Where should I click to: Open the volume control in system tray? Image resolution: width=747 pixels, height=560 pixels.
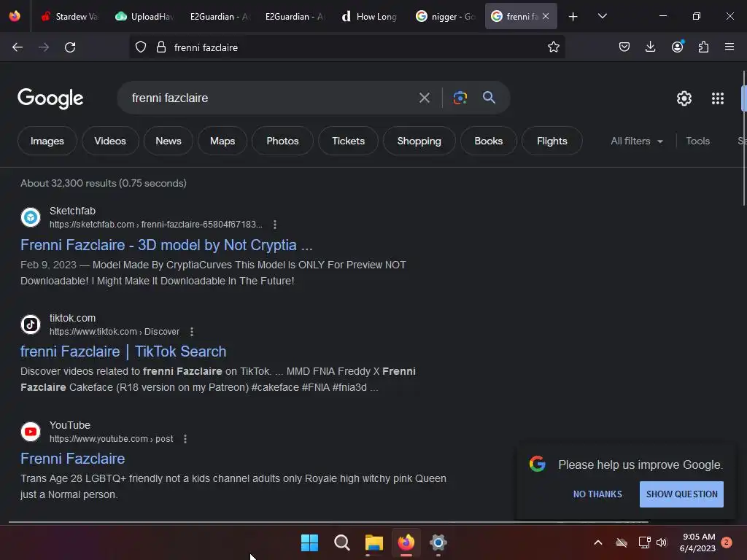[x=662, y=542]
